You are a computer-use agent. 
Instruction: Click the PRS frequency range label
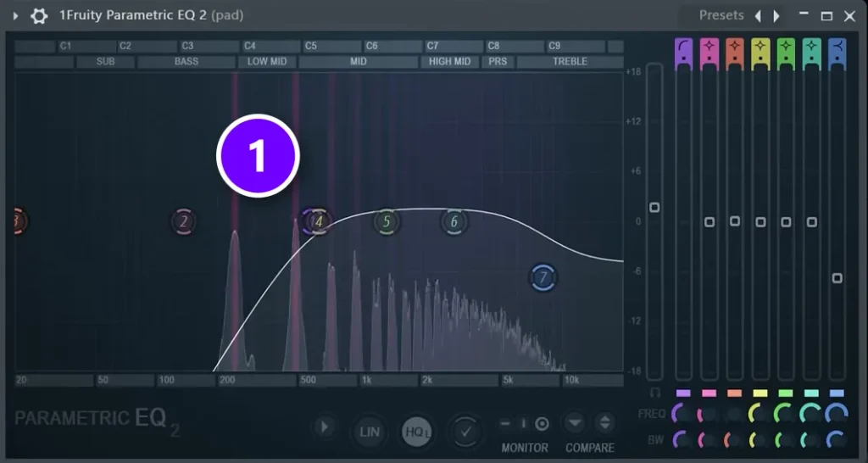498,61
